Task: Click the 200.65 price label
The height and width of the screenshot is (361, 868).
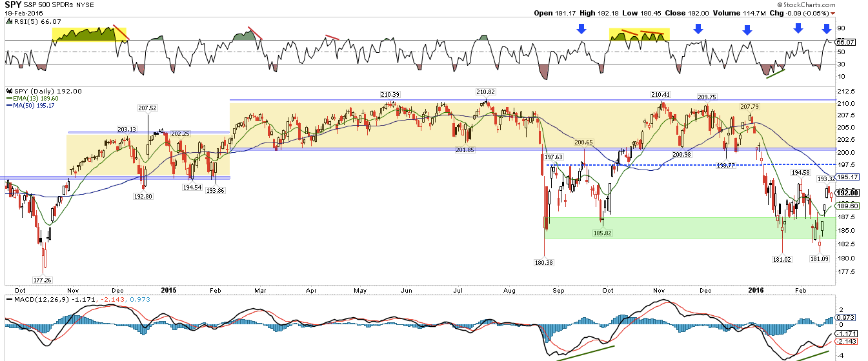Action: point(584,142)
